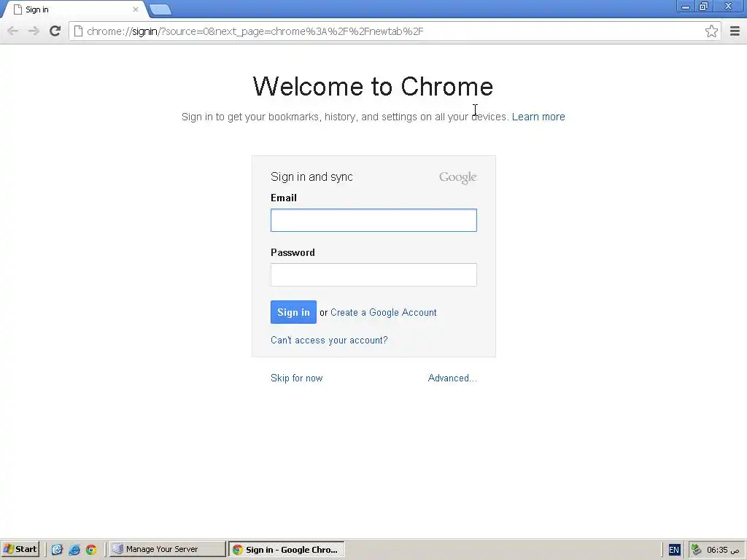
Task: Click the EN language indicator
Action: [673, 550]
